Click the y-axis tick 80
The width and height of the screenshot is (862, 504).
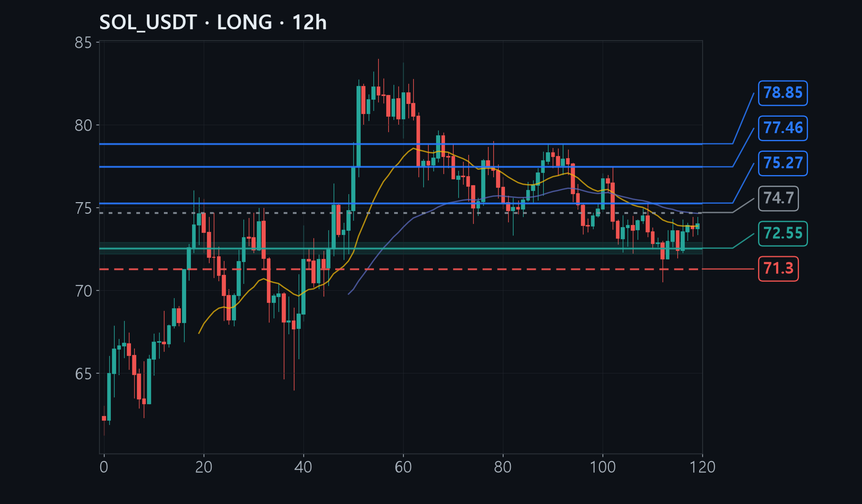83,125
